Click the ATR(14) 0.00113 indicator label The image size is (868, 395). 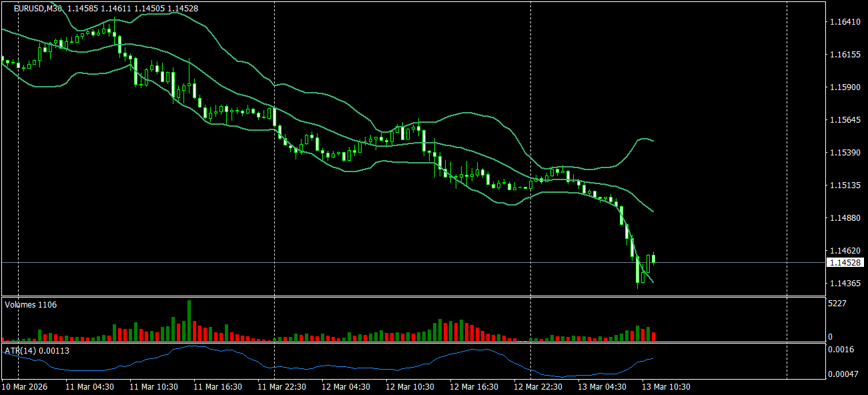pos(37,350)
